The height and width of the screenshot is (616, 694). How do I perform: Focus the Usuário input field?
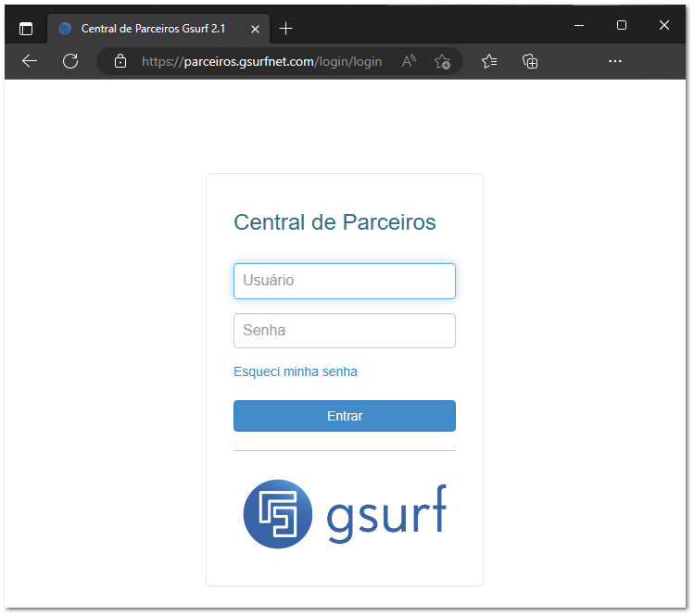point(345,281)
